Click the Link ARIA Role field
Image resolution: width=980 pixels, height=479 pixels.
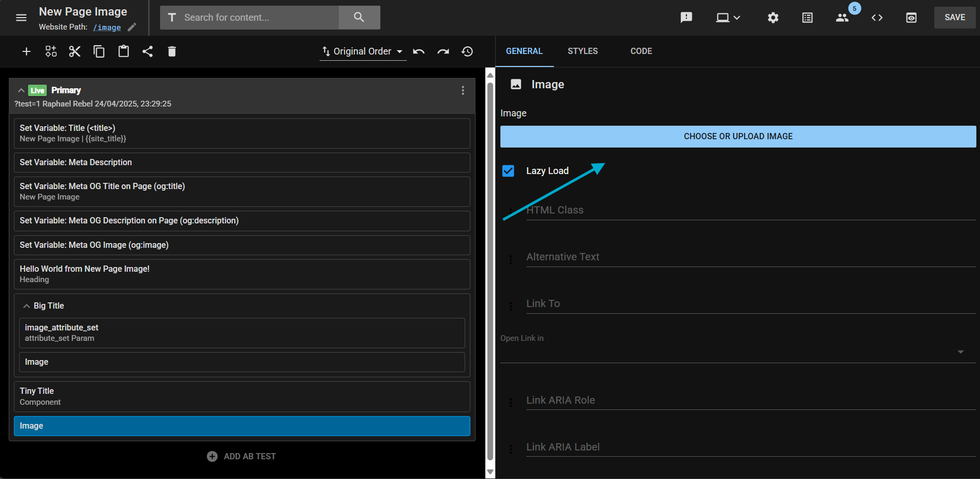click(751, 400)
